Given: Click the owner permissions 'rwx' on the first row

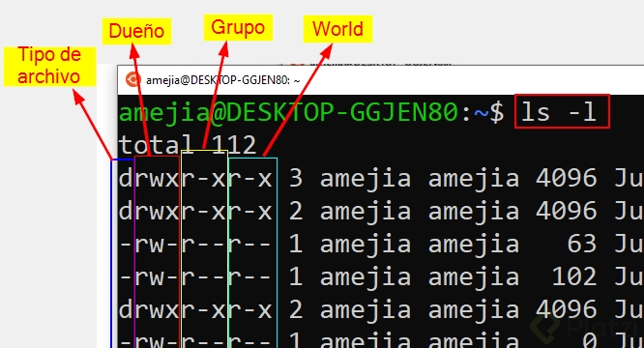Looking at the screenshot, I should [157, 178].
